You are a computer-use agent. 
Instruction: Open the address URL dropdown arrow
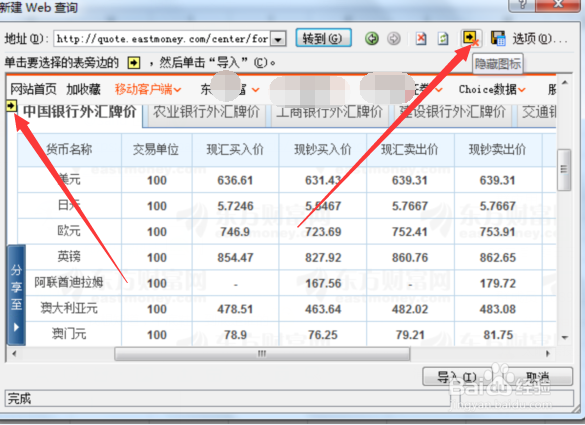(x=278, y=39)
